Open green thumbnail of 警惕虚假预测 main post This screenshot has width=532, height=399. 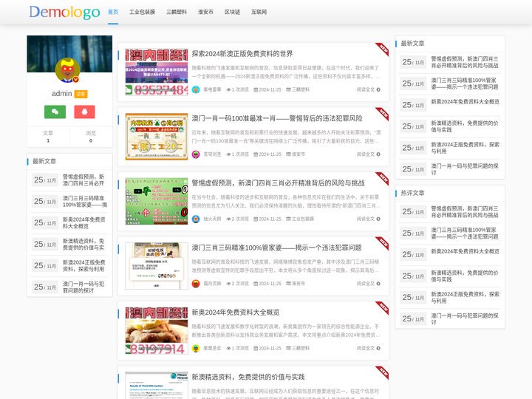pos(157,201)
